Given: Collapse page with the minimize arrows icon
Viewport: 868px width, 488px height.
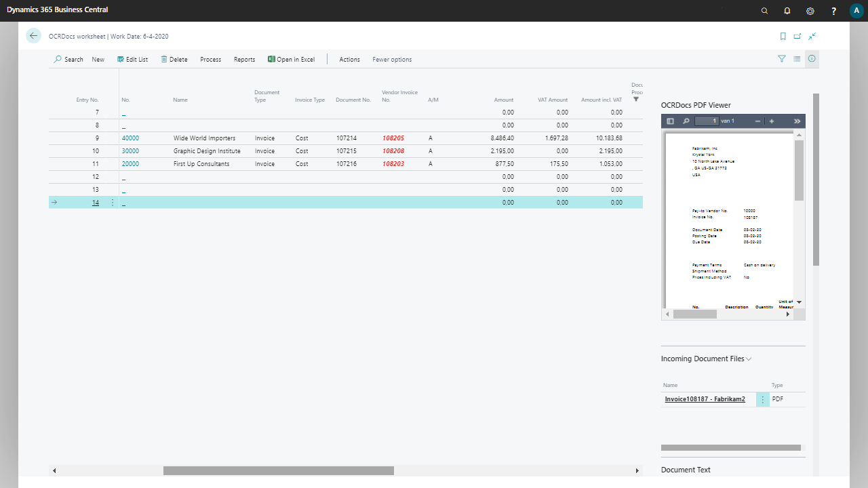Looking at the screenshot, I should (x=812, y=36).
